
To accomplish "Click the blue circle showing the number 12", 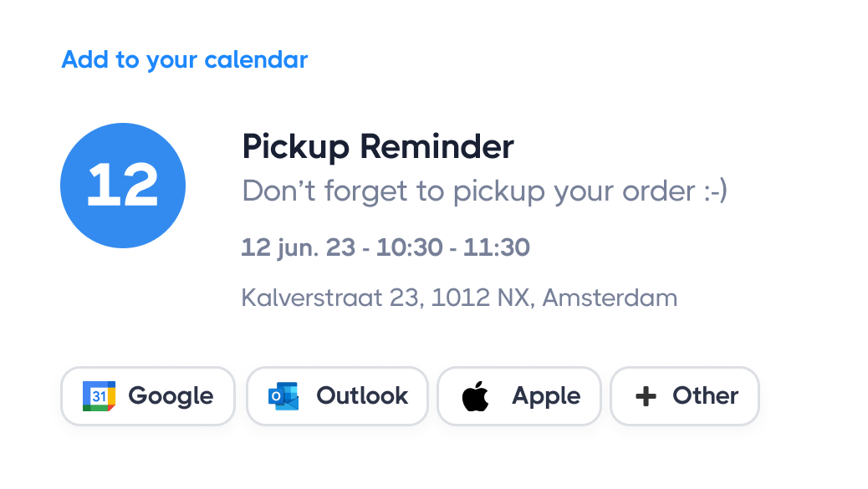I will [123, 184].
